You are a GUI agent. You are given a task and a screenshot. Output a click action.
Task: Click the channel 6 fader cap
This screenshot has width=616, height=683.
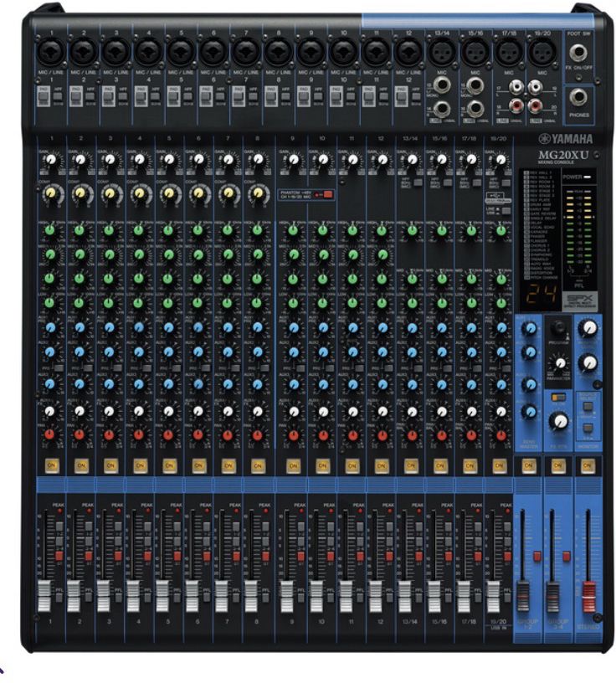pyautogui.click(x=192, y=596)
